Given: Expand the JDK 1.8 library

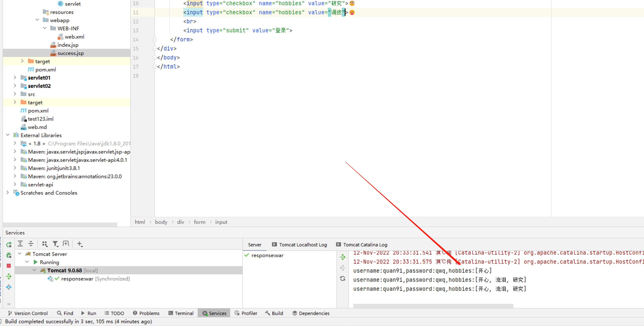Looking at the screenshot, I should tap(15, 143).
